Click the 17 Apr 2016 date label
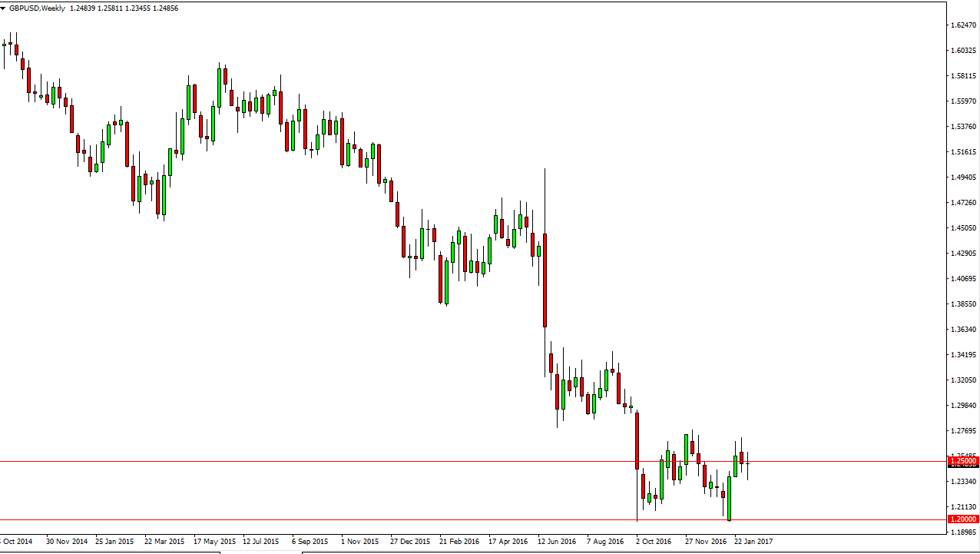 pos(508,542)
